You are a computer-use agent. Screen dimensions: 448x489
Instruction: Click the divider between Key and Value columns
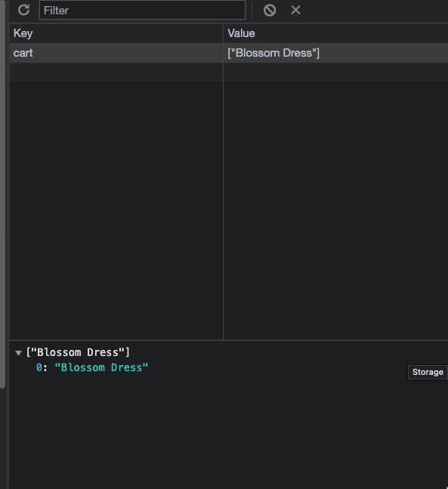click(x=223, y=181)
